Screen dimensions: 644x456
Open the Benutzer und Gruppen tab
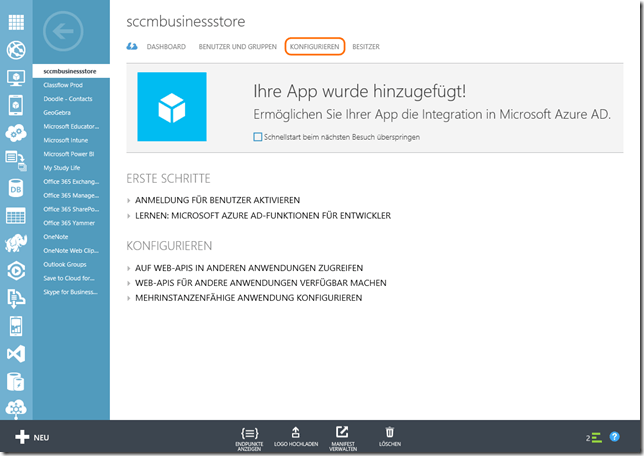point(240,47)
